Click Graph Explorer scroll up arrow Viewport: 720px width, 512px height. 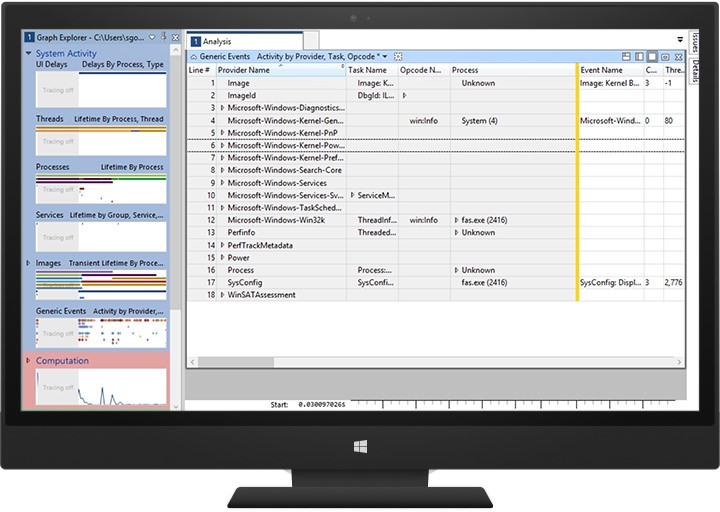[175, 50]
